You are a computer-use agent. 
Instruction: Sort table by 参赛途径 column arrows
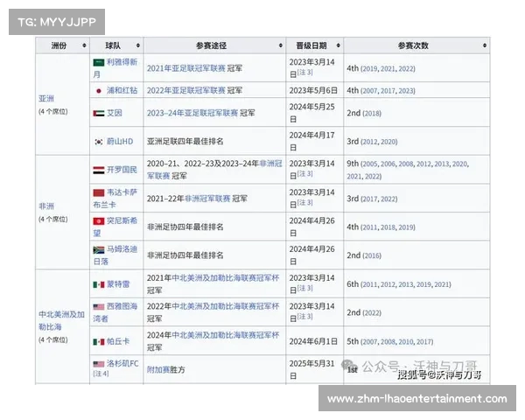pos(281,45)
